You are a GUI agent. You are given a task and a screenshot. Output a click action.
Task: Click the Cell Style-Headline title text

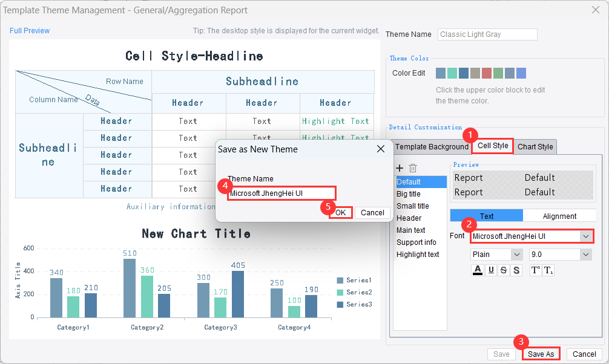(194, 56)
